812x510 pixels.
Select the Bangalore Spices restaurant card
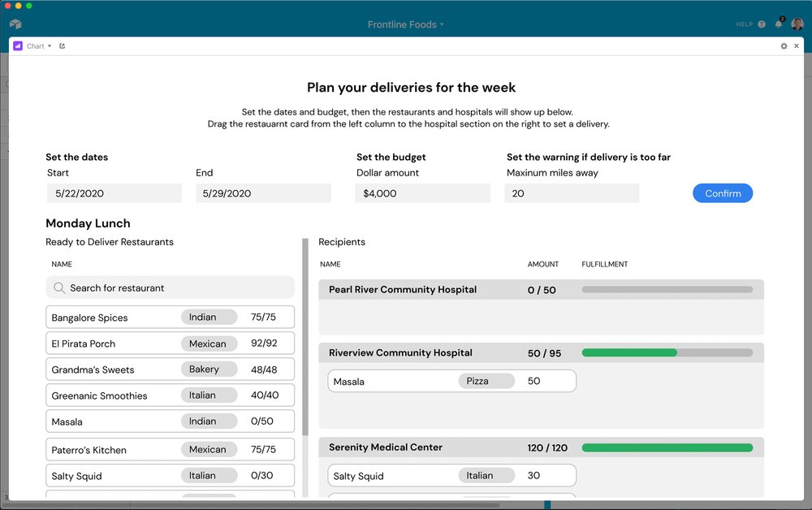coord(170,317)
